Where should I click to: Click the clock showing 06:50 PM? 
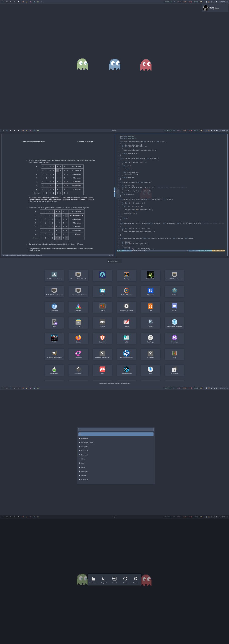[222, 2]
